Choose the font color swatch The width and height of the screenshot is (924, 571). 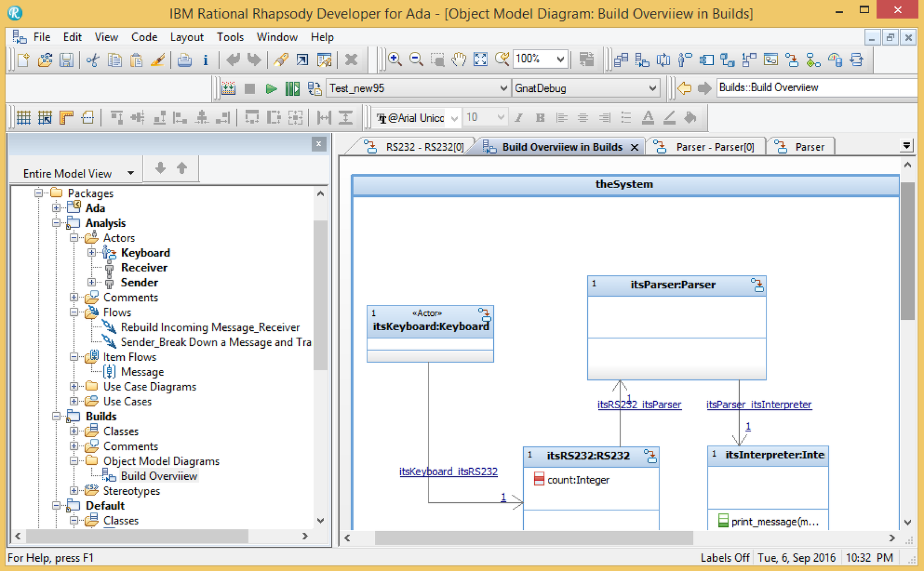click(x=648, y=118)
